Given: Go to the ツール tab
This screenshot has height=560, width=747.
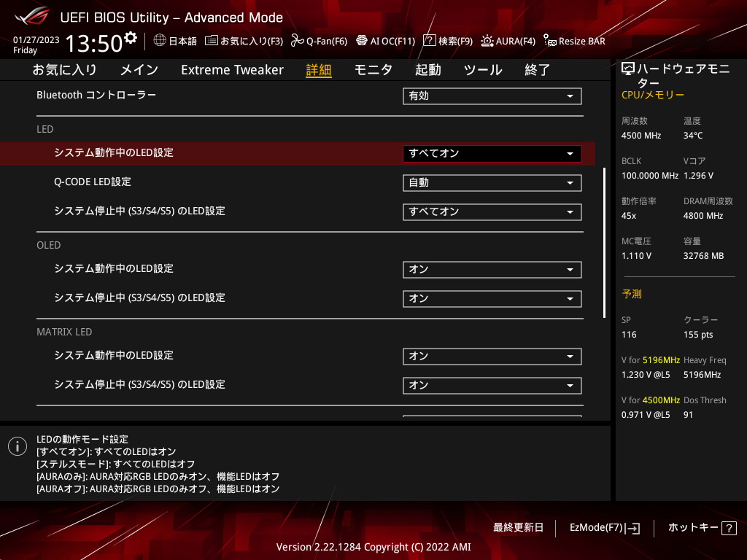Looking at the screenshot, I should (x=483, y=69).
